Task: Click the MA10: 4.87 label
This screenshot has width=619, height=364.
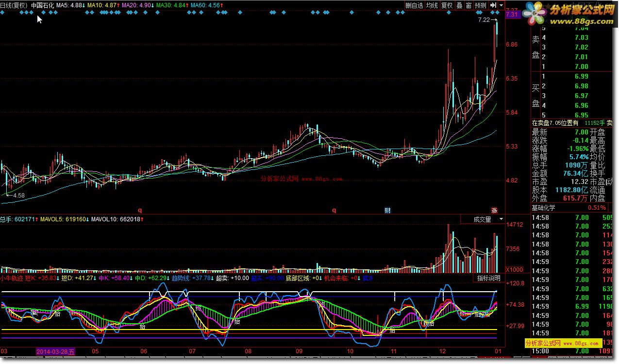Action: [103, 5]
